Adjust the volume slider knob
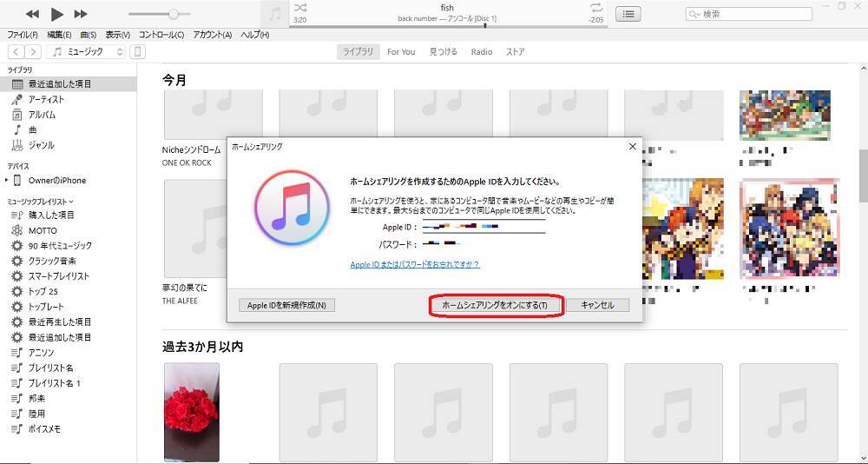868x464 pixels. (x=174, y=14)
